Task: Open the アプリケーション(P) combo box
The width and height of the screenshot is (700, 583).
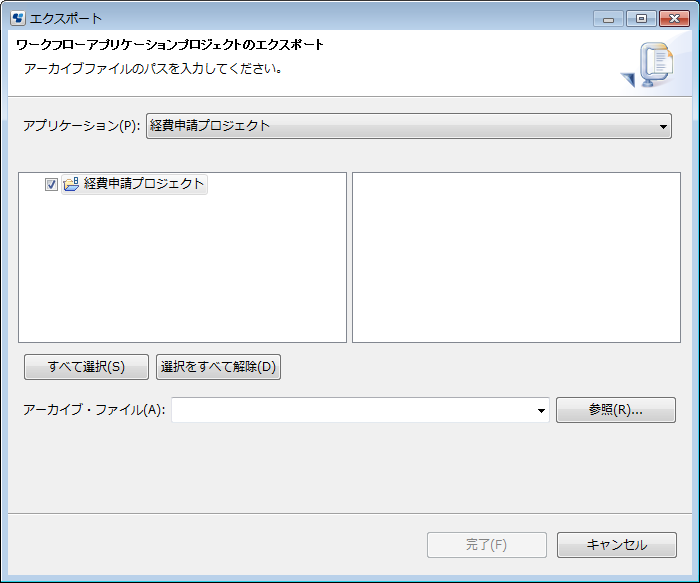Action: [x=408, y=126]
